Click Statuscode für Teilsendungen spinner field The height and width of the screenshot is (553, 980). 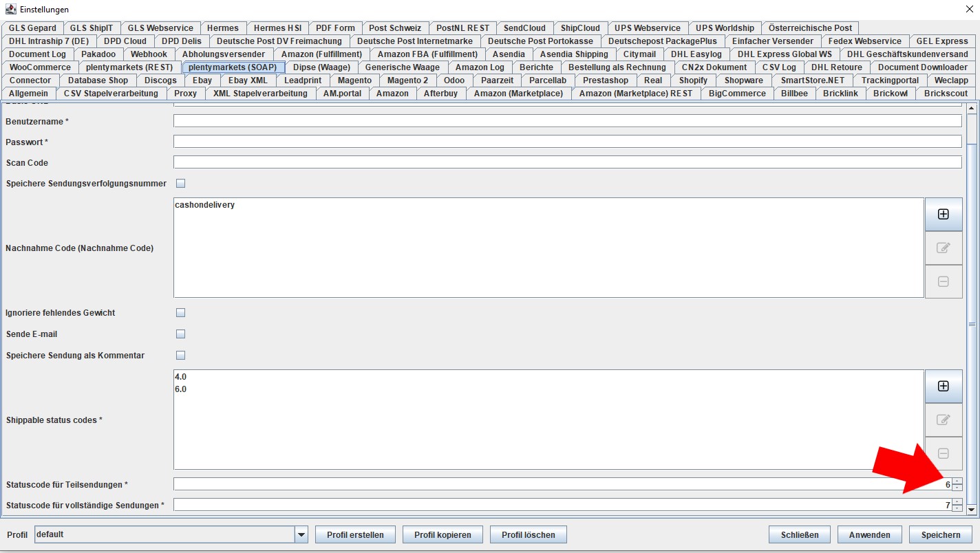pyautogui.click(x=563, y=484)
